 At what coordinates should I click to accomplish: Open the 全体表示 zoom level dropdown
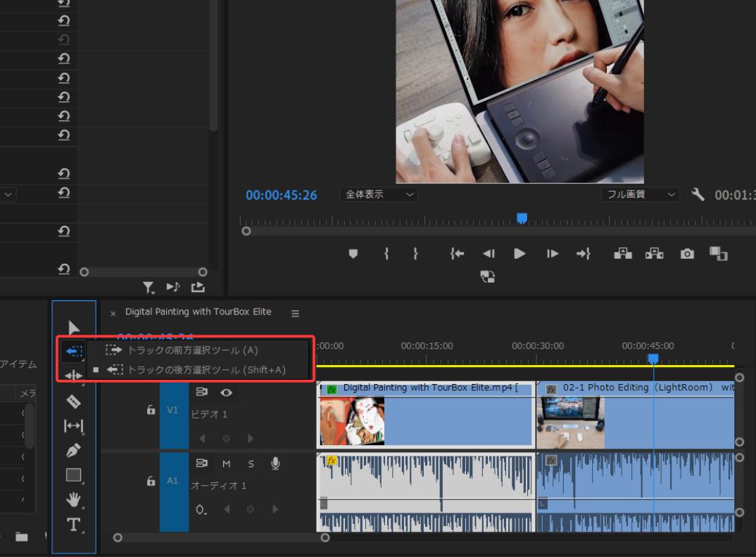379,195
